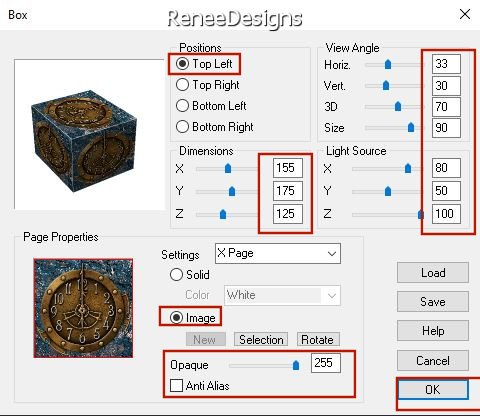This screenshot has height=416, width=480.
Task: Confirm settings with the OK button
Action: pos(433,389)
